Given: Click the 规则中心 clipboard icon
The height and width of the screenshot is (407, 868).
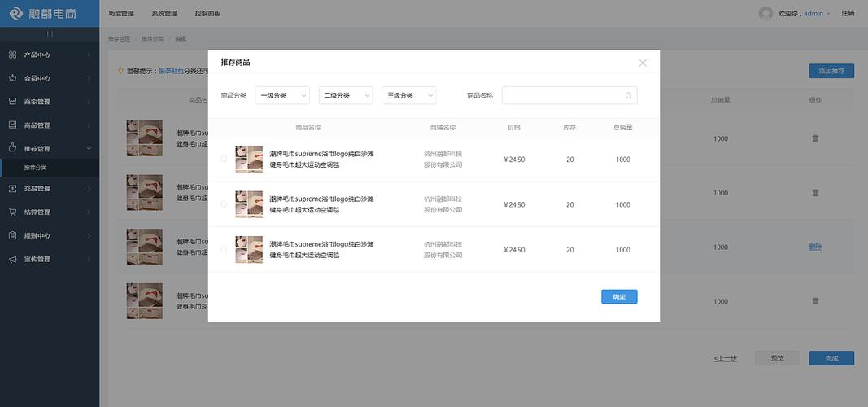Looking at the screenshot, I should tap(12, 235).
